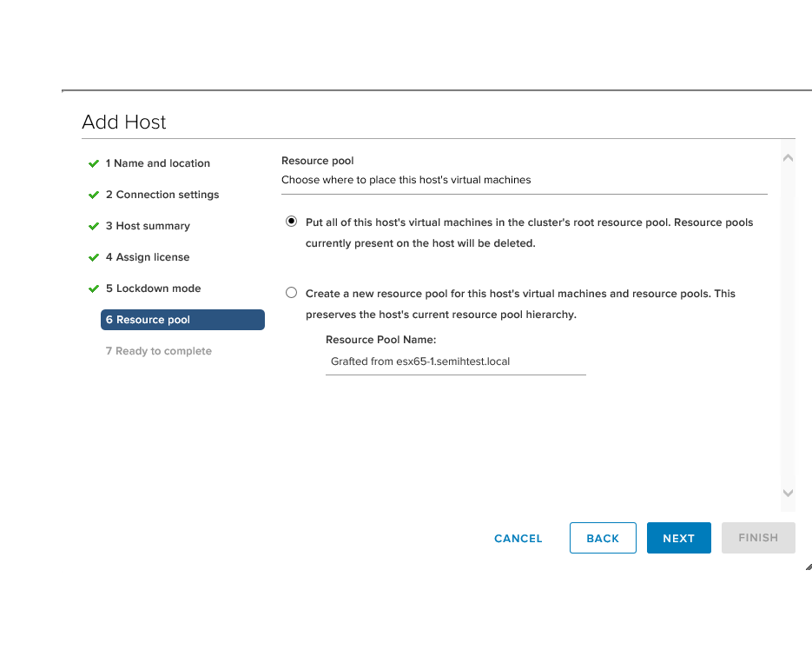
Task: Click the green checkmark beside Lockdown mode
Action: pos(94,288)
